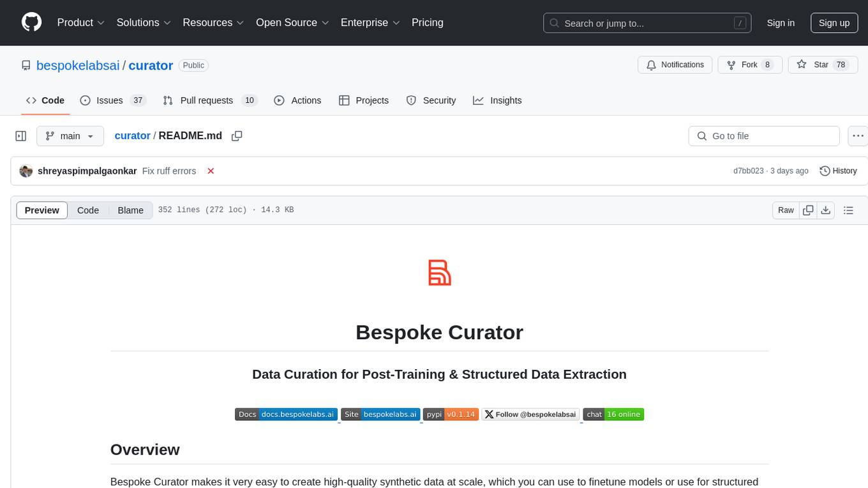The height and width of the screenshot is (488, 868).
Task: Click the Pull requests count 10
Action: (x=250, y=100)
